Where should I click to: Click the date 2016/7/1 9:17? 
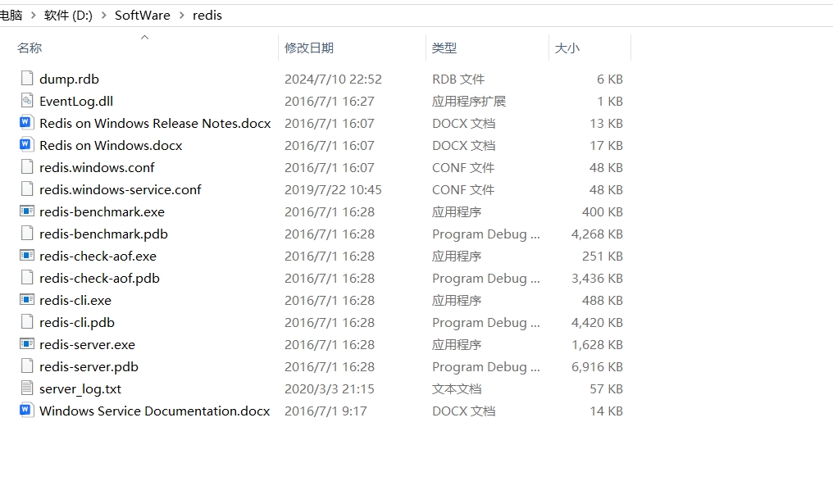click(x=325, y=411)
